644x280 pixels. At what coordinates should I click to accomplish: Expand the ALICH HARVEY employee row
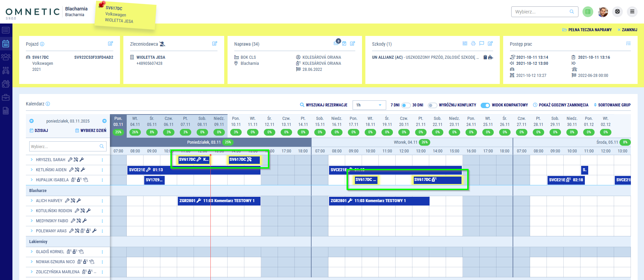pyautogui.click(x=32, y=201)
